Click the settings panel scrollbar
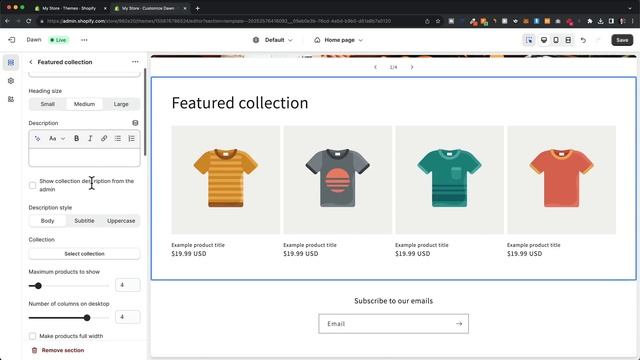Viewport: 640px width, 360px height. pyautogui.click(x=145, y=112)
